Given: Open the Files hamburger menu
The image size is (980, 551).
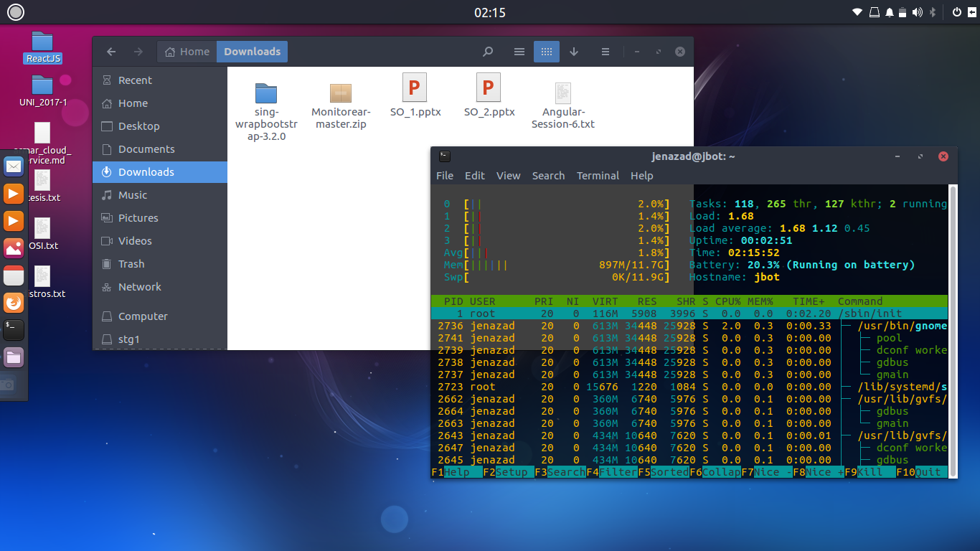Looking at the screenshot, I should (x=606, y=52).
